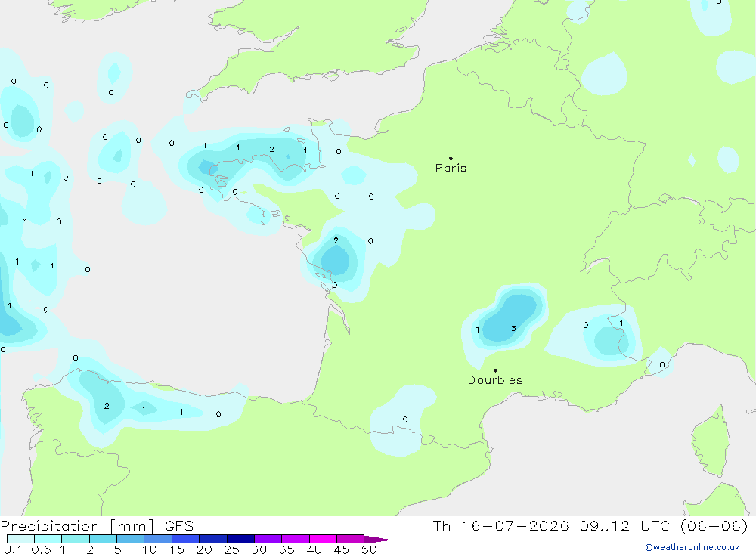Click the legend label 50
The image size is (756, 554).
point(369,549)
